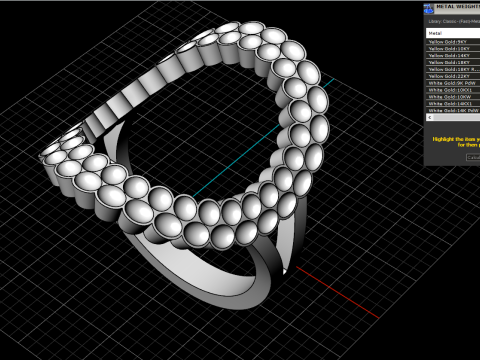Select Yellow Gold 22KY metal
The image size is (480, 360).
click(x=453, y=76)
